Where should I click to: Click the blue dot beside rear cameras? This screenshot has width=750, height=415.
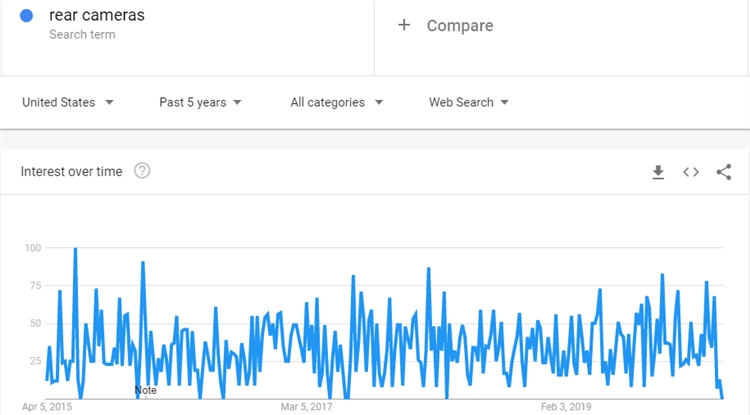coord(26,16)
